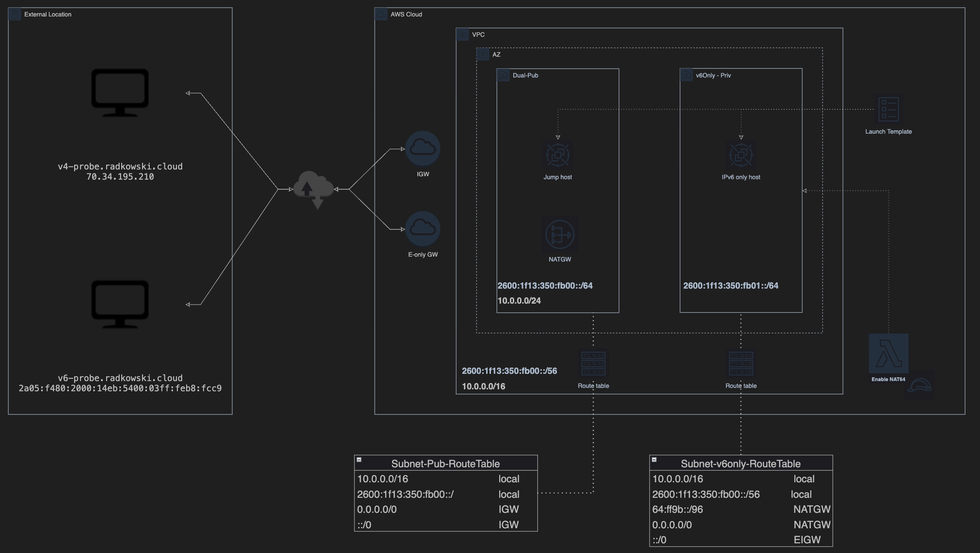
Task: Select the NATGW gateway icon
Action: coord(560,234)
